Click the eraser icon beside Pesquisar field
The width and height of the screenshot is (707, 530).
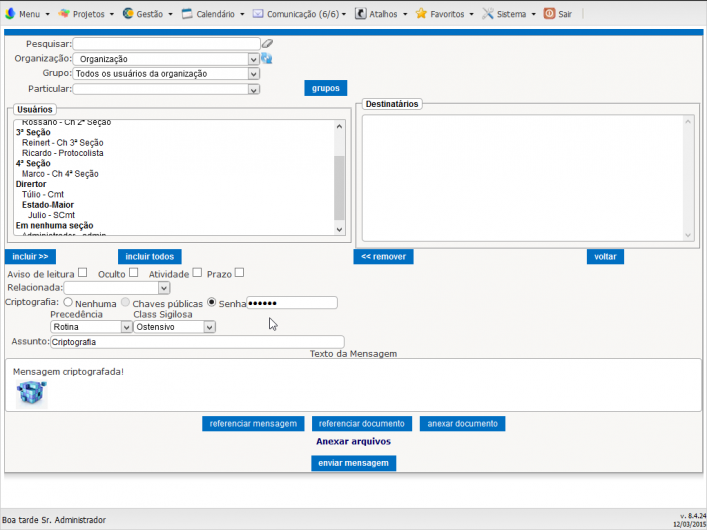click(266, 44)
